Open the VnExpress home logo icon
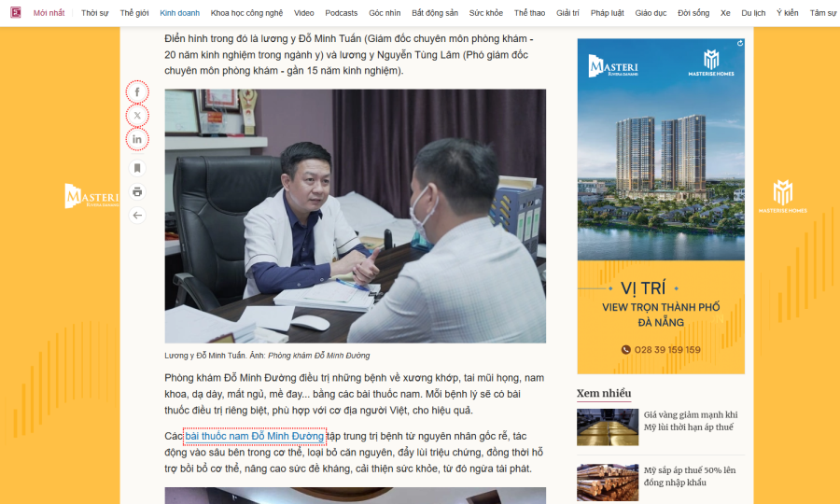The width and height of the screenshot is (840, 504). pos(16,13)
